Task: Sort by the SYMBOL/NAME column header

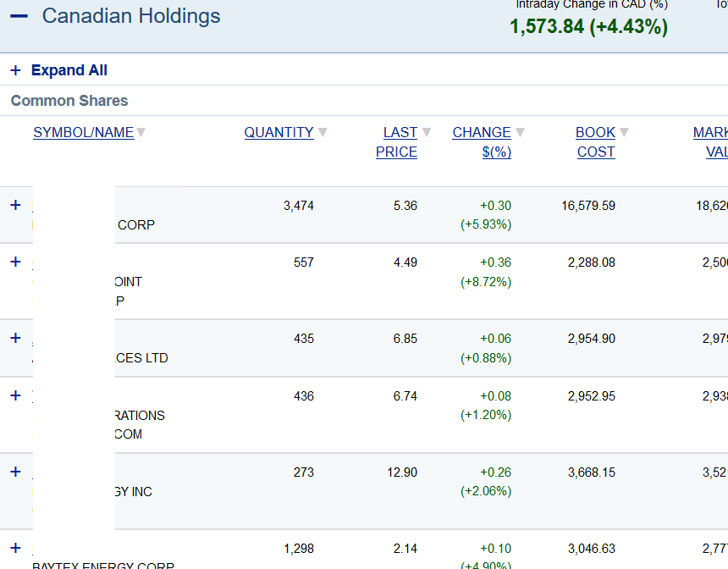Action: (x=83, y=132)
